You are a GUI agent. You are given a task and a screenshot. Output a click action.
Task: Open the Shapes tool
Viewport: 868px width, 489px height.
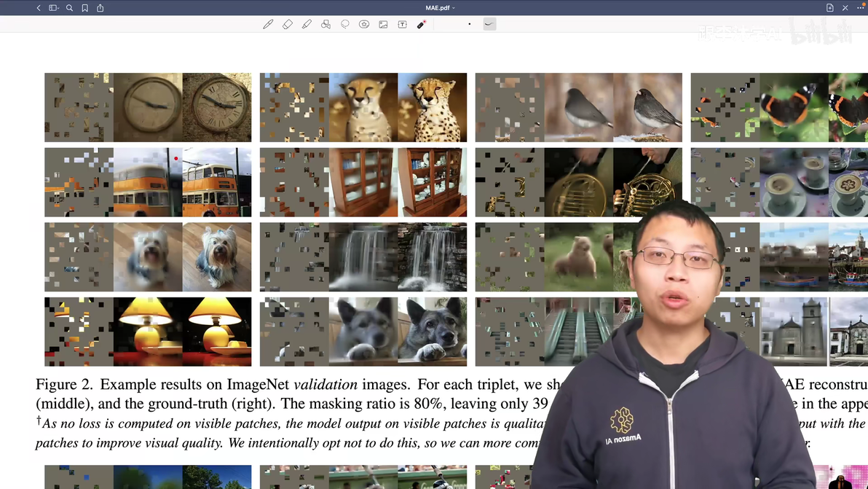pyautogui.click(x=325, y=24)
